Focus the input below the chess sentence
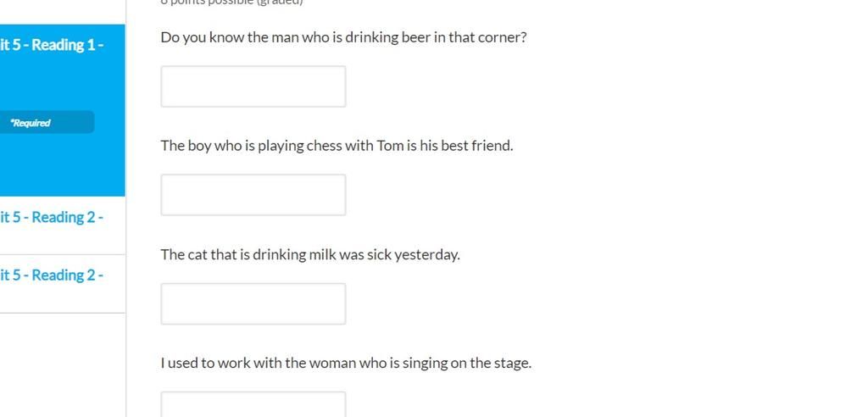The height and width of the screenshot is (417, 868). point(253,195)
